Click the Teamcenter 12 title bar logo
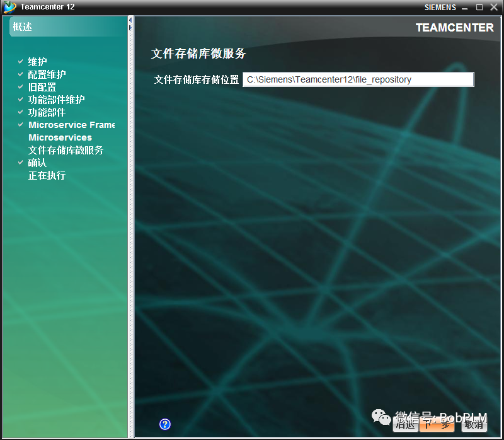Screen dimensions: 504x440 (x=9, y=7)
